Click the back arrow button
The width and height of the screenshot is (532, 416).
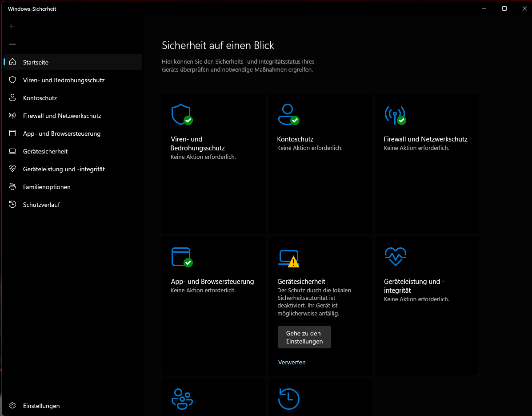point(12,26)
